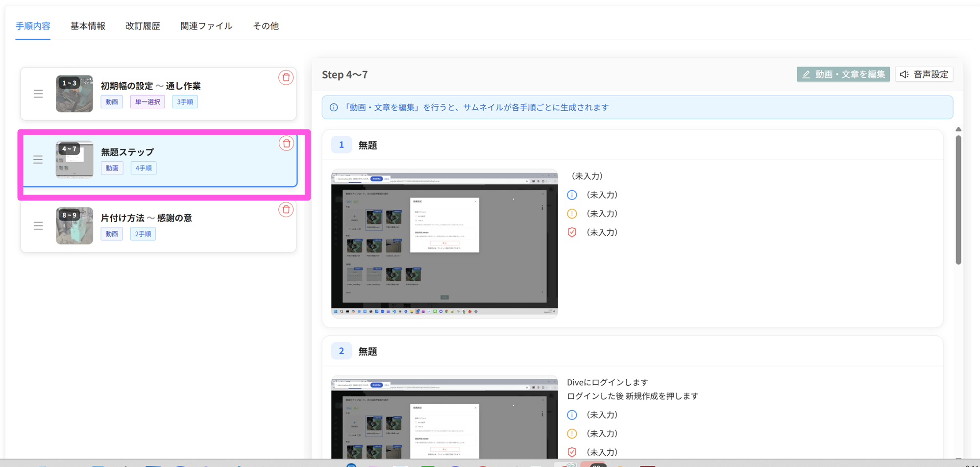
Task: Delete the 片付け方法 step group
Action: (x=286, y=210)
